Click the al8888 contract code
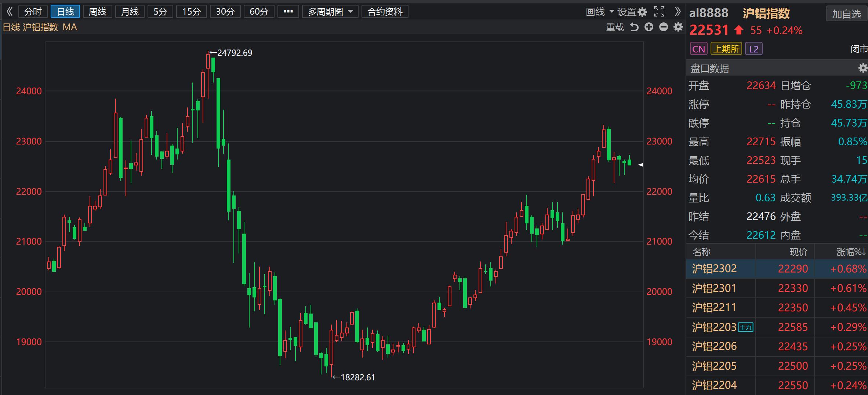 pyautogui.click(x=708, y=13)
